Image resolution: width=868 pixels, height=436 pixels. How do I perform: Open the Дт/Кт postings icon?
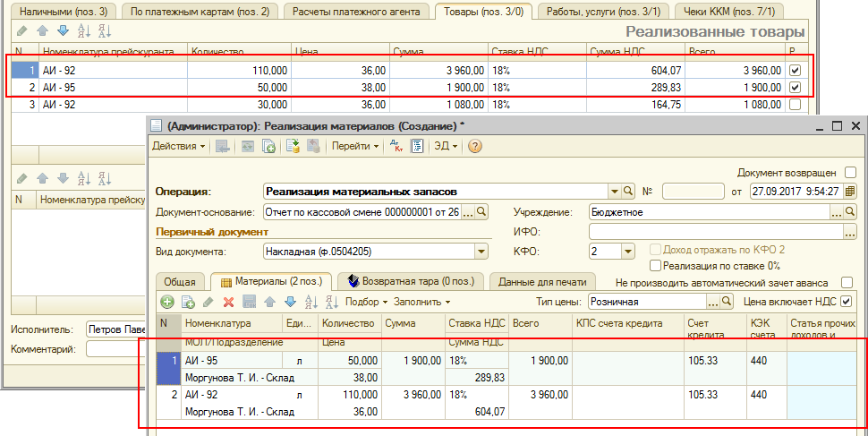(398, 146)
